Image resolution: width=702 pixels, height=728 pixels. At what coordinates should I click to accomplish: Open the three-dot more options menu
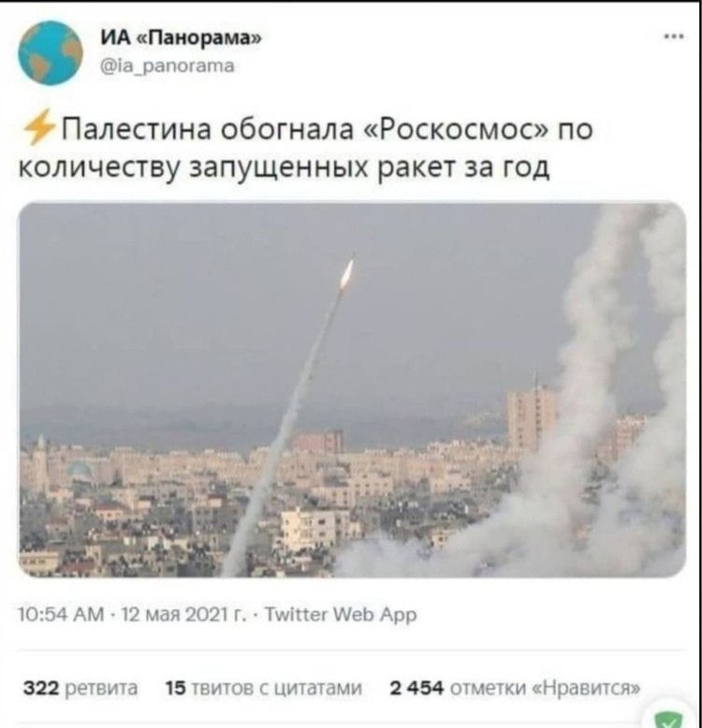point(674,36)
